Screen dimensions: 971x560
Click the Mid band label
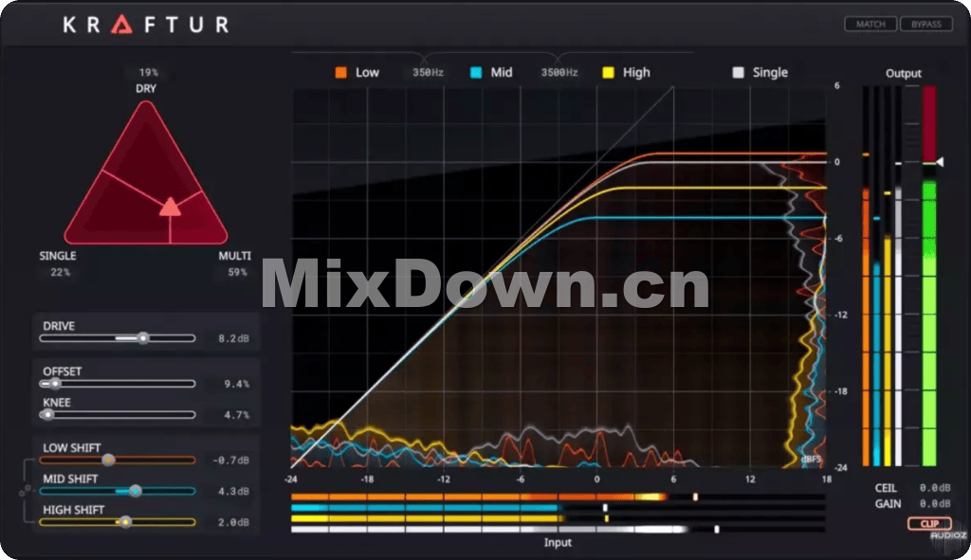[x=502, y=72]
